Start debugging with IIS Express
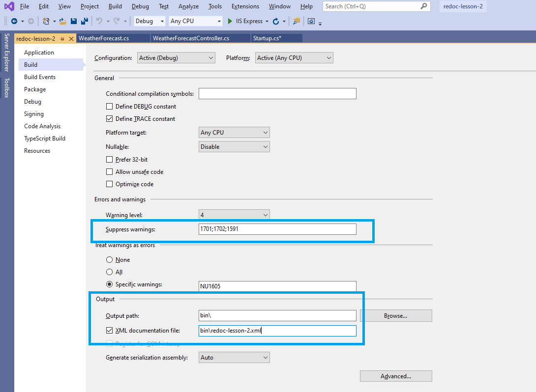The image size is (536, 392). coord(229,21)
